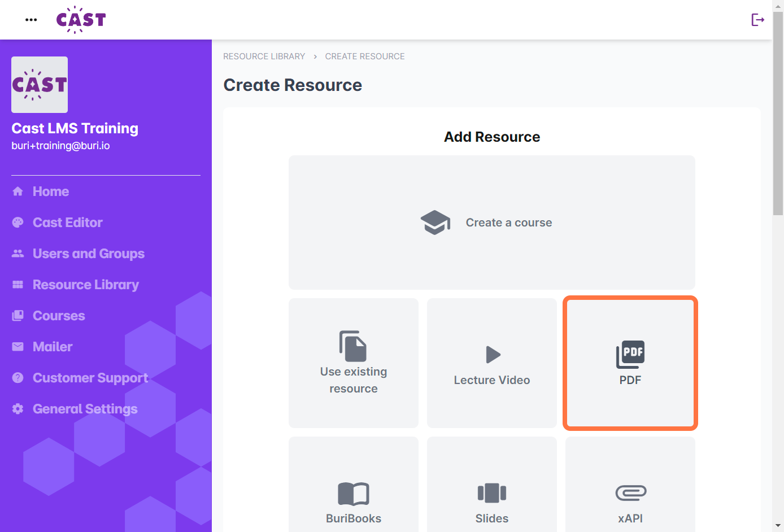This screenshot has height=532, width=784.
Task: Click the buri+training@buri.io email text
Action: (x=60, y=146)
